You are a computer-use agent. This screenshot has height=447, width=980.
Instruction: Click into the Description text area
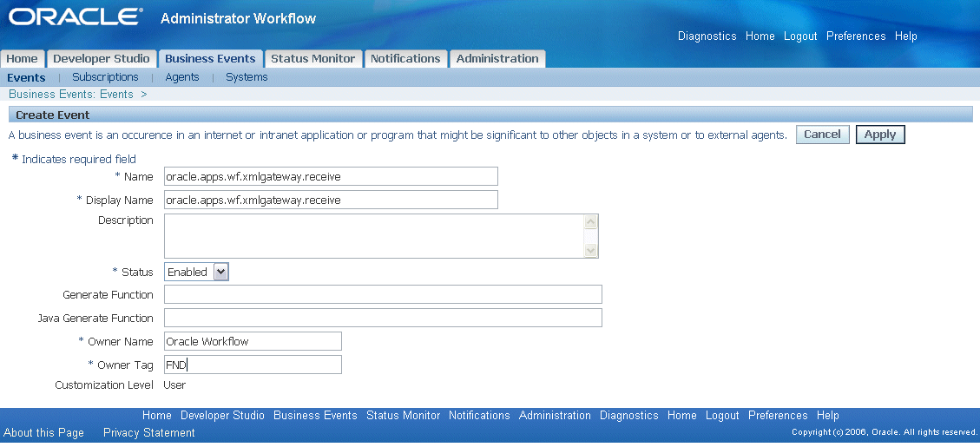click(374, 236)
